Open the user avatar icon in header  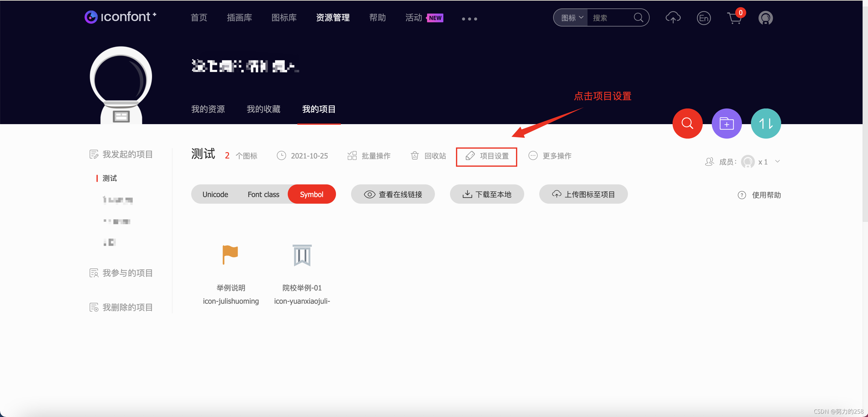tap(765, 18)
